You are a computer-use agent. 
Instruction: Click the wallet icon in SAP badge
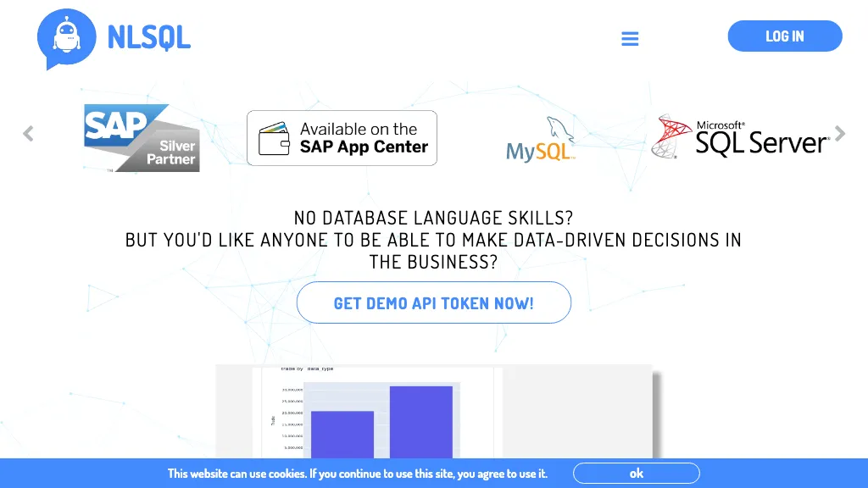tap(273, 138)
